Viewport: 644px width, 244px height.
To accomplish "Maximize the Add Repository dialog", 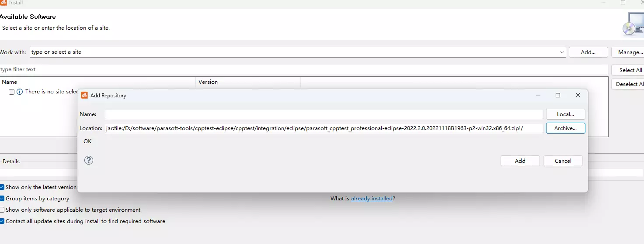I will tap(557, 95).
